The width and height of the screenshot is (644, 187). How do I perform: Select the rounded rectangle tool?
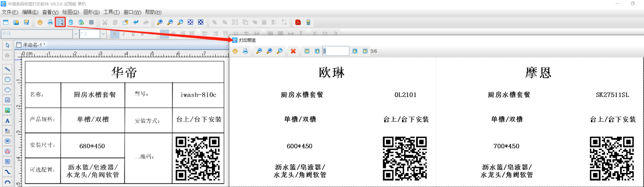point(7,79)
